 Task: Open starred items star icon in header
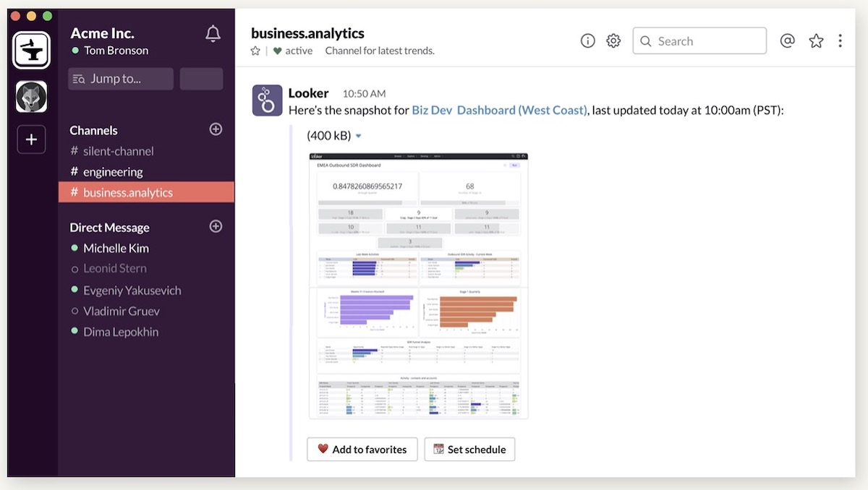coord(817,41)
